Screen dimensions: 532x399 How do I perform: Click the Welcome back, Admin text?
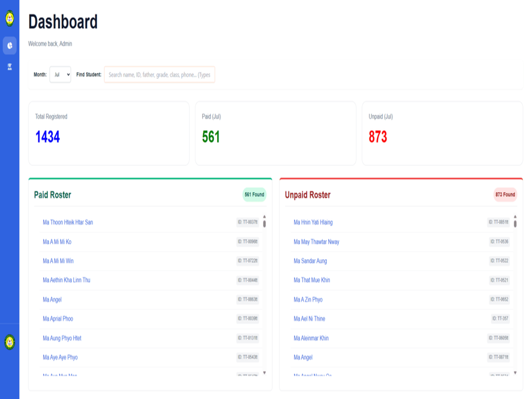50,44
